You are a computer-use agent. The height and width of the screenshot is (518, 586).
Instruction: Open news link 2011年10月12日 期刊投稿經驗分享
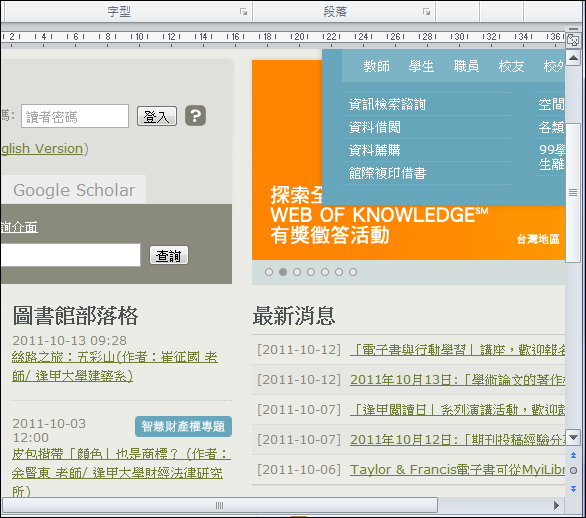(457, 440)
